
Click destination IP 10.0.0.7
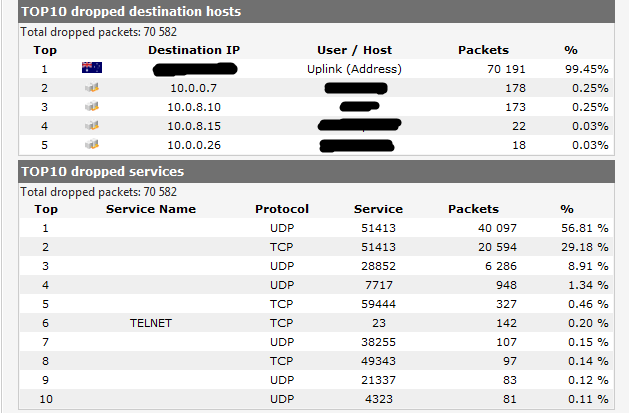click(194, 88)
